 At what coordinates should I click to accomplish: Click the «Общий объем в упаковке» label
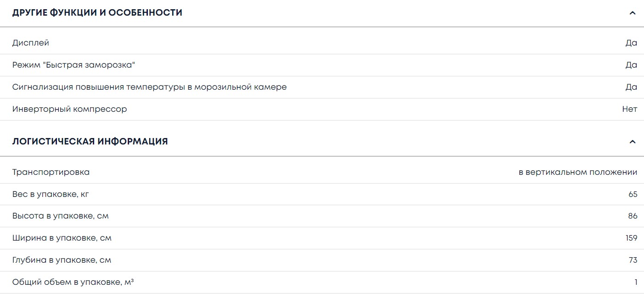click(73, 282)
